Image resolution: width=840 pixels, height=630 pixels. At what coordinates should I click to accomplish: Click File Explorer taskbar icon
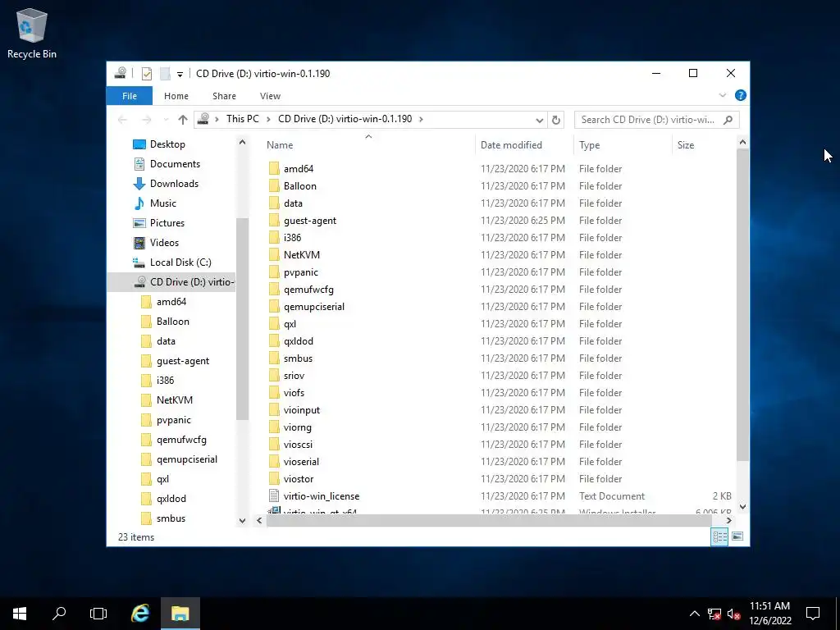(x=180, y=614)
